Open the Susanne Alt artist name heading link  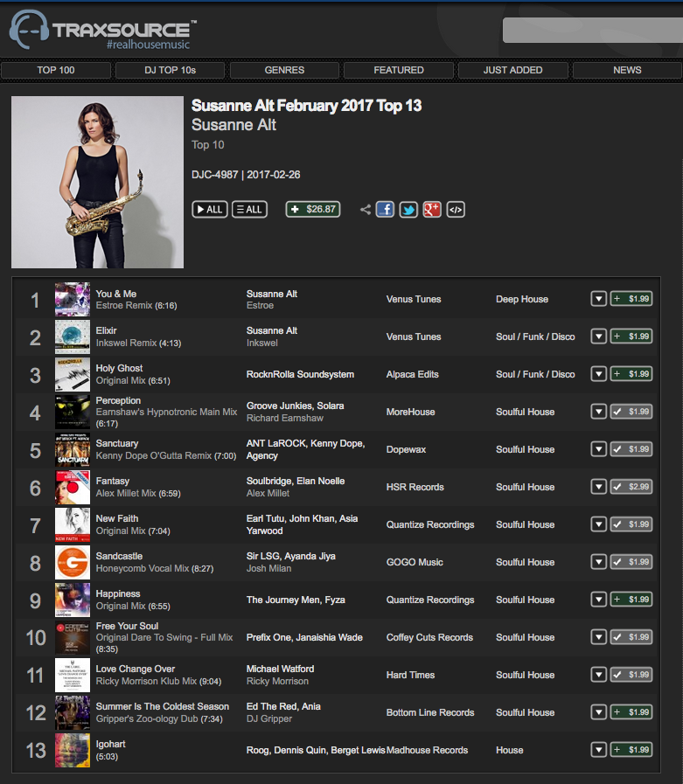point(233,125)
